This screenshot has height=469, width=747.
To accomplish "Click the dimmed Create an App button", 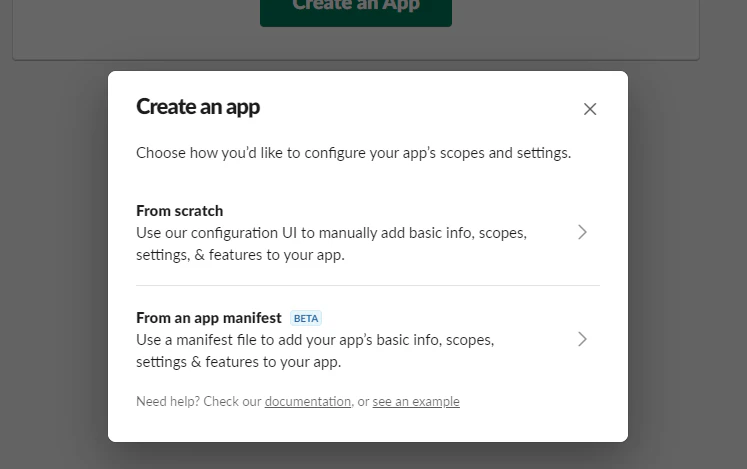I will 356,11.
